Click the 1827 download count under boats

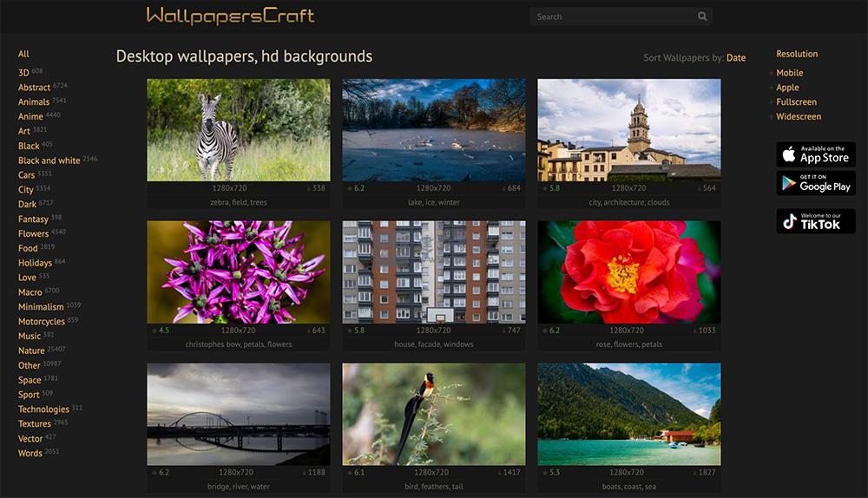click(x=707, y=473)
